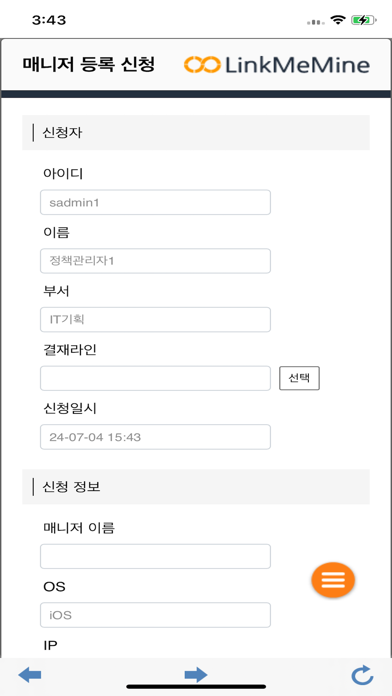Tap the orange hamburger menu floating button

point(333,580)
